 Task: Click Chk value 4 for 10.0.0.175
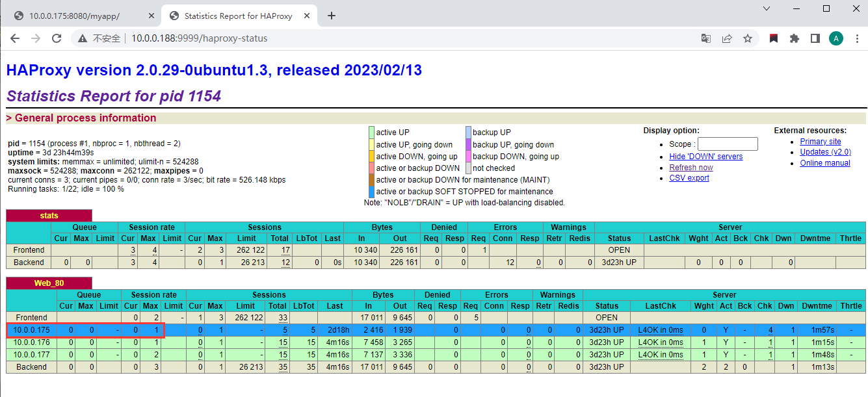770,330
